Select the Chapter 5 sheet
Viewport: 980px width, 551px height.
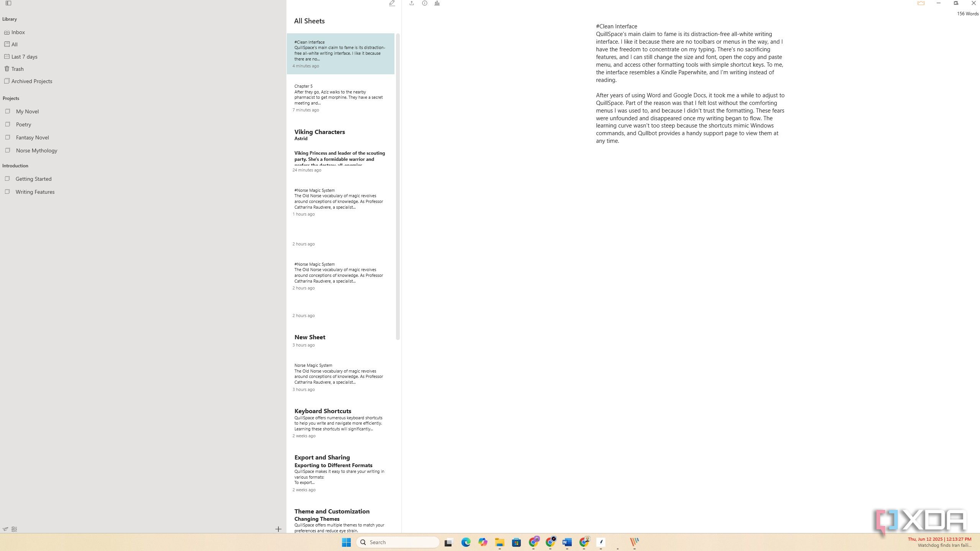pyautogui.click(x=340, y=98)
